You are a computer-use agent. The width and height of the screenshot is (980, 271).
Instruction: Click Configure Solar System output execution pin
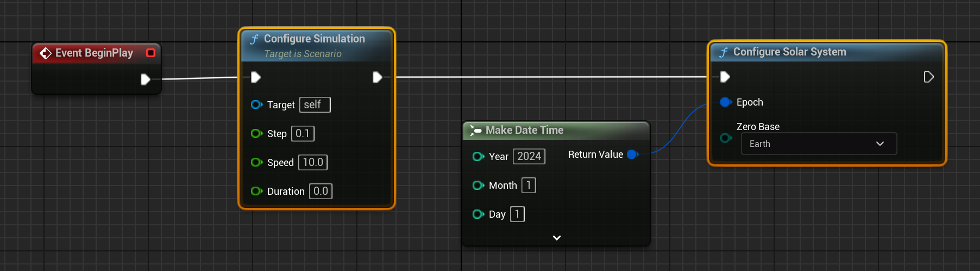coord(928,77)
